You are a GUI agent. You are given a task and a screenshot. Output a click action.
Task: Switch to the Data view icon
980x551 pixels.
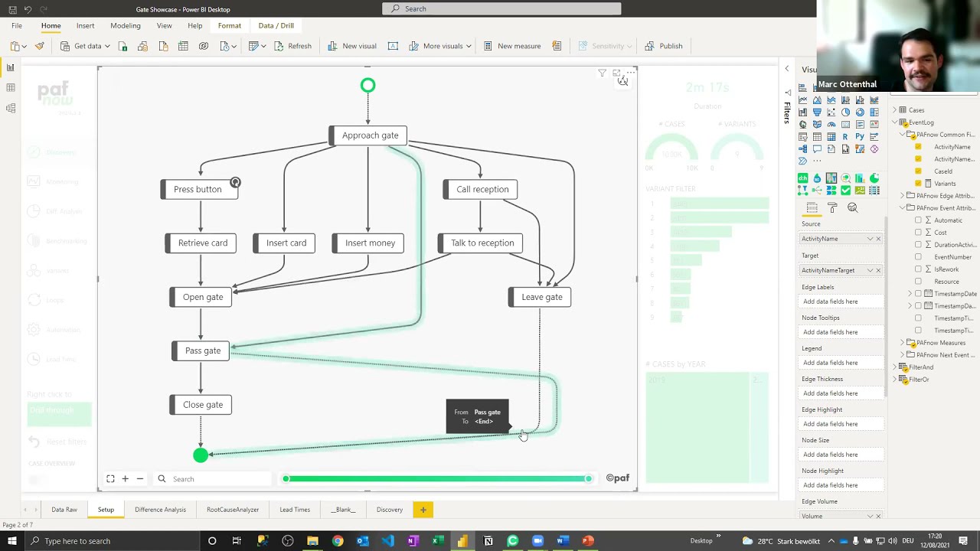[11, 88]
